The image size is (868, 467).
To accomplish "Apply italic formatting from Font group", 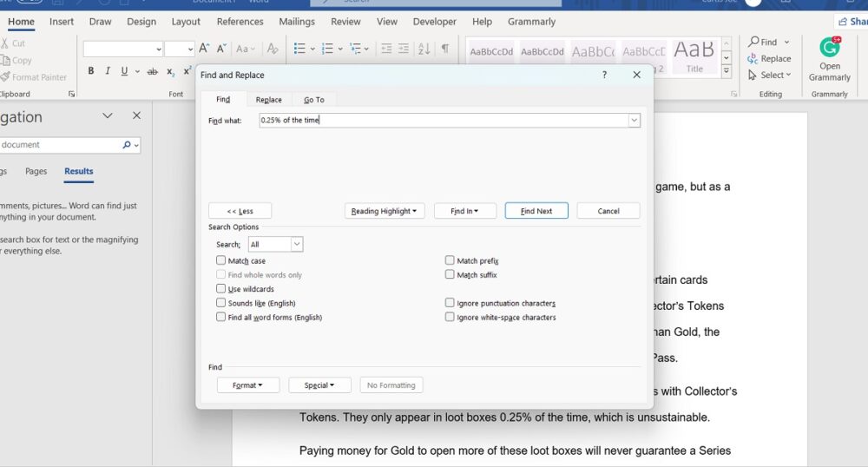I will (x=108, y=71).
